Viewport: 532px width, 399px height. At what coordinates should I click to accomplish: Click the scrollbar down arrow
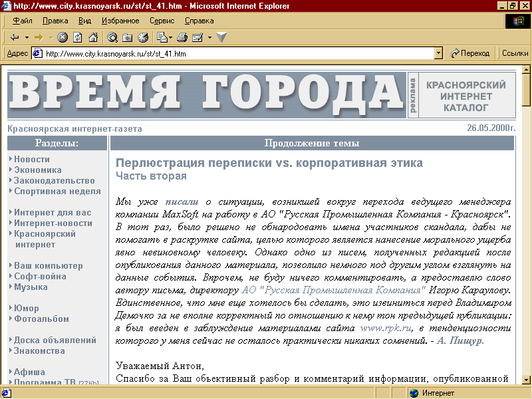(x=526, y=380)
